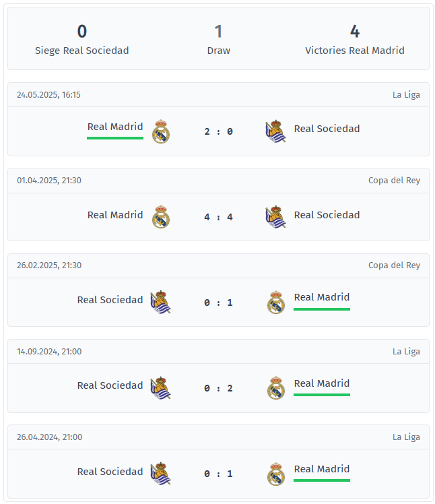
Task: Click Copa del Rey label of 01.04.2025 match
Action: (x=394, y=181)
